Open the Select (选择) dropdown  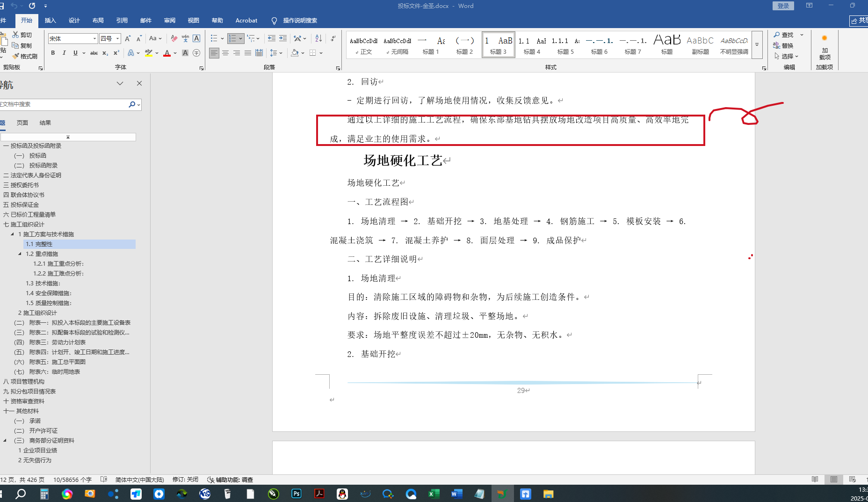pos(786,56)
